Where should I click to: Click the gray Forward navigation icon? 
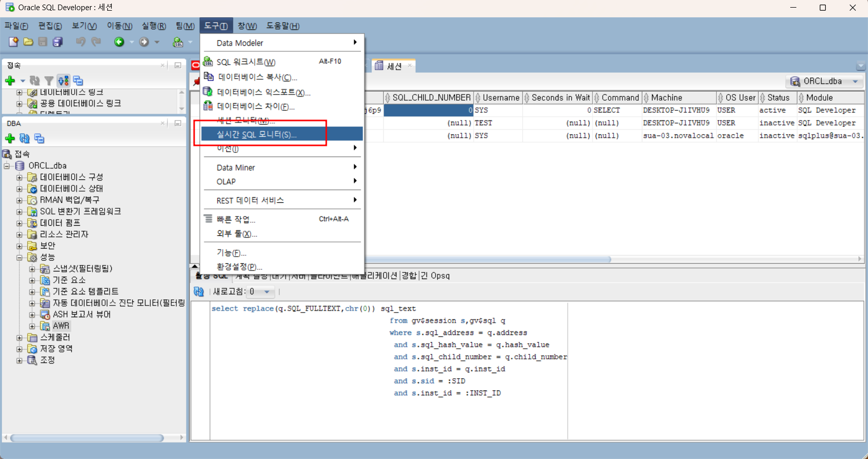144,42
